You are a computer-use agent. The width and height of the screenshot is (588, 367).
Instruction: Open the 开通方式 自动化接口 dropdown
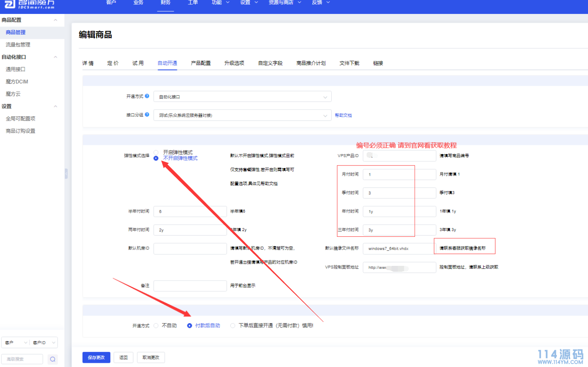tap(242, 97)
